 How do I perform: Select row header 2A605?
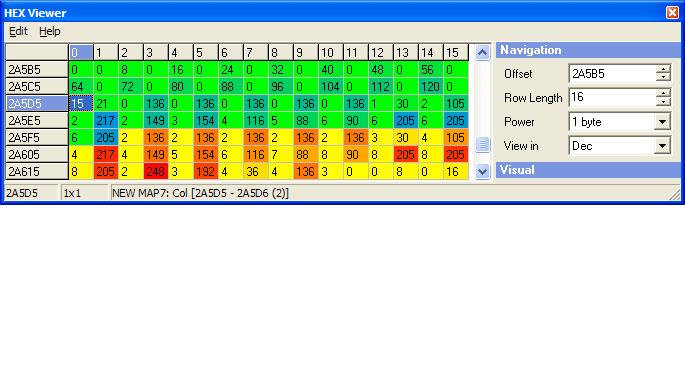pos(37,155)
